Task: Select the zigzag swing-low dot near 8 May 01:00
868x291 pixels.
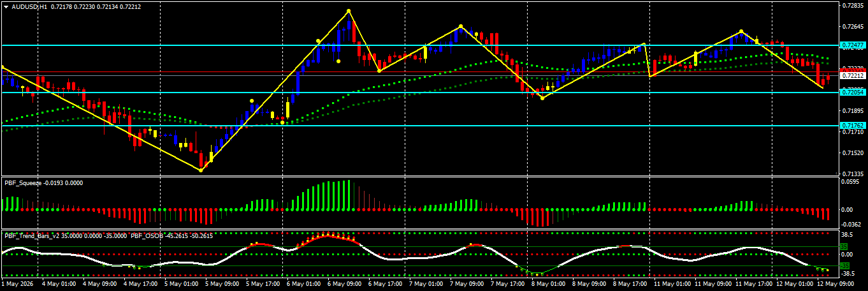Action: 542,98
